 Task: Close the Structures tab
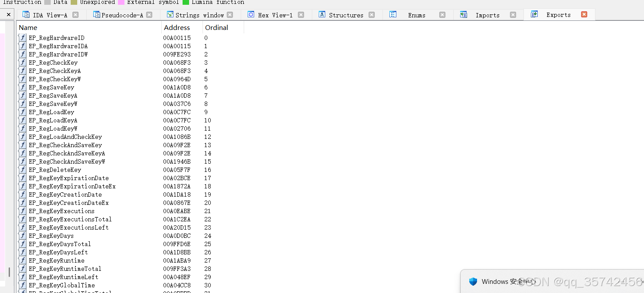[x=372, y=14]
